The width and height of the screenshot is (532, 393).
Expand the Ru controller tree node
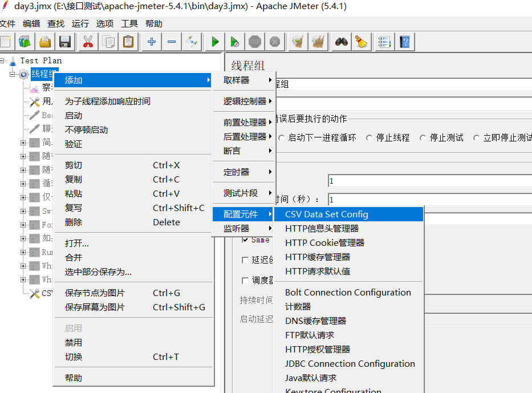point(23,252)
